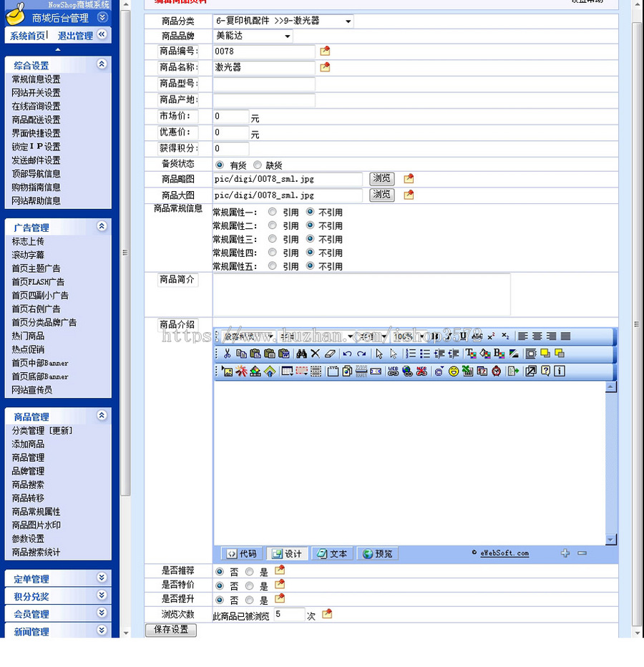Toggle fullscreen editing mode icon
This screenshot has height=667, width=644.
click(531, 371)
